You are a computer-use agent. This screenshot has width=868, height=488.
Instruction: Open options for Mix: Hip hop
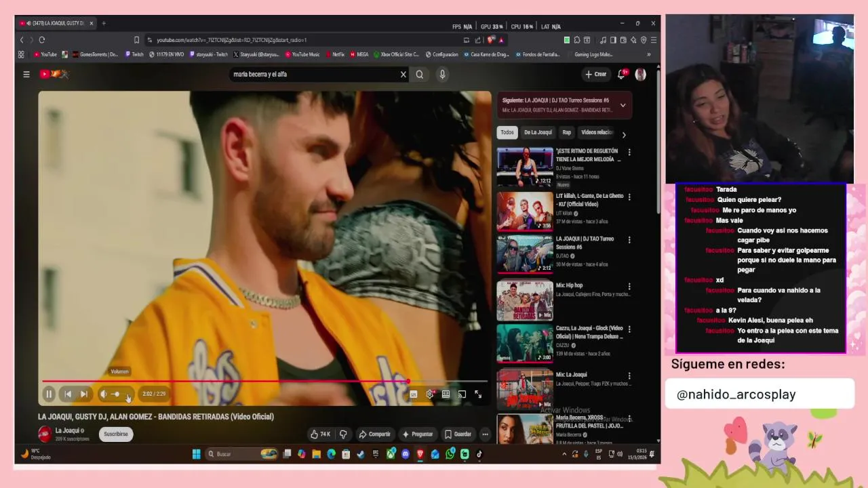(629, 287)
